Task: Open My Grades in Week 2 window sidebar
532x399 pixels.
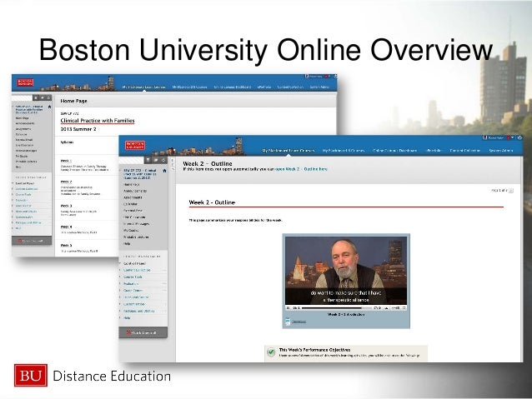Action: pos(131,231)
